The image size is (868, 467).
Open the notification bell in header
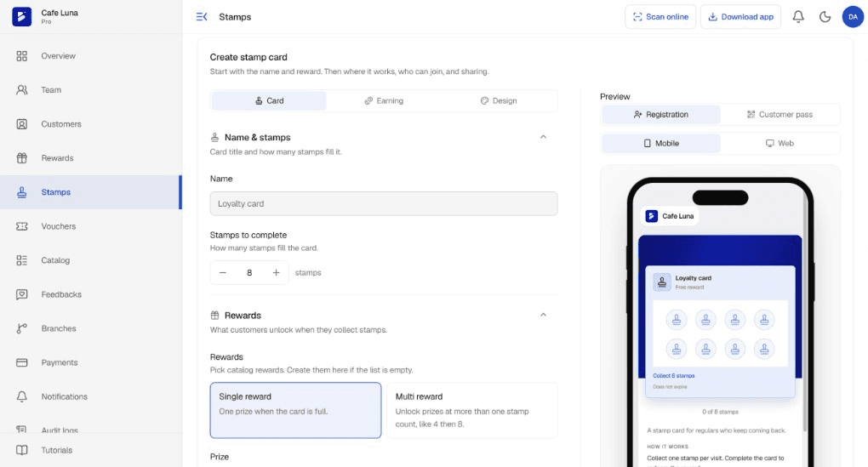797,17
